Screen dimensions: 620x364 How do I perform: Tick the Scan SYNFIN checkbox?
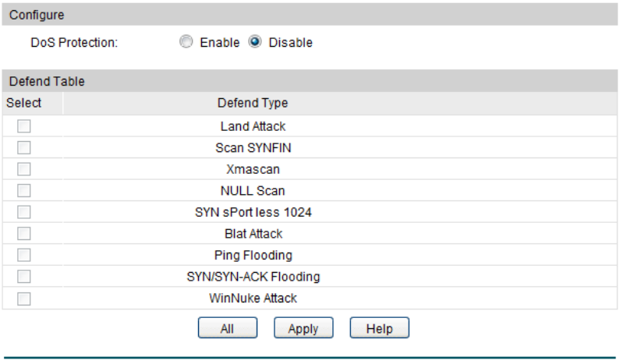coord(24,147)
